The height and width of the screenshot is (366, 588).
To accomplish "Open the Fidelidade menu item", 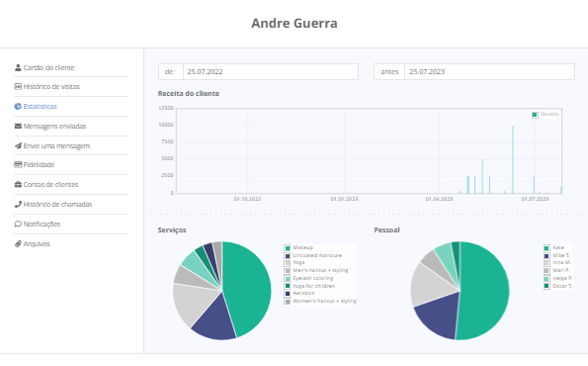I will tap(39, 164).
